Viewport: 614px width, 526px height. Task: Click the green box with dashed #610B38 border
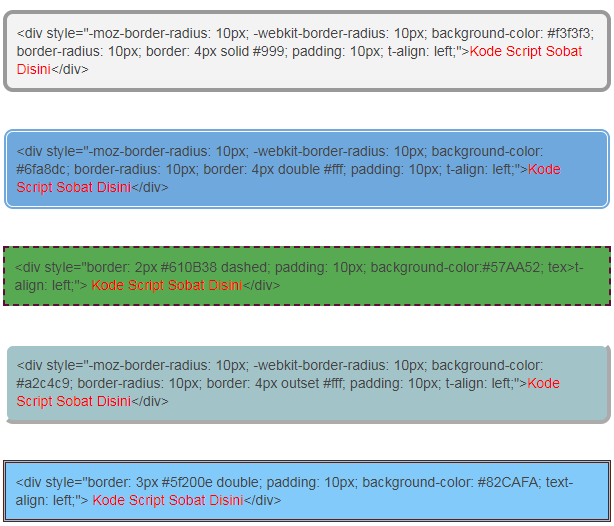coord(307,276)
